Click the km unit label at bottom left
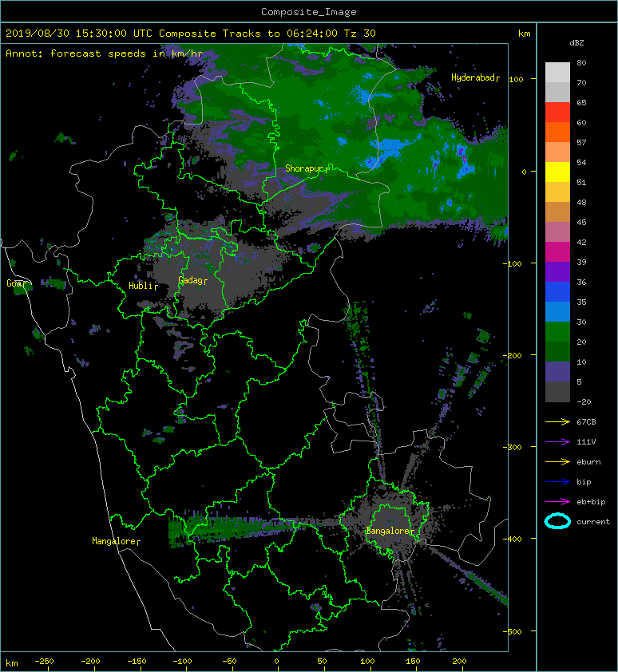 (12, 663)
